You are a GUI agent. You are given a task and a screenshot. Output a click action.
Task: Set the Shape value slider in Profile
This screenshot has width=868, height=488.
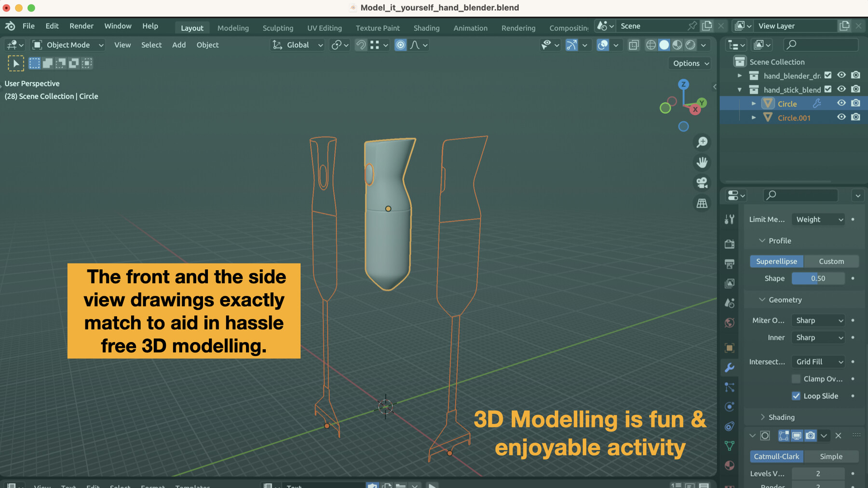(x=818, y=278)
